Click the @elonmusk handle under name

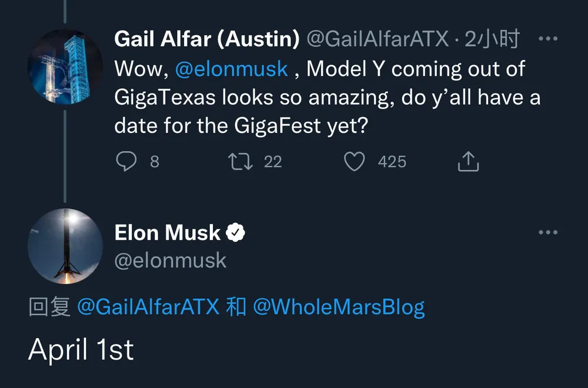[x=171, y=260]
